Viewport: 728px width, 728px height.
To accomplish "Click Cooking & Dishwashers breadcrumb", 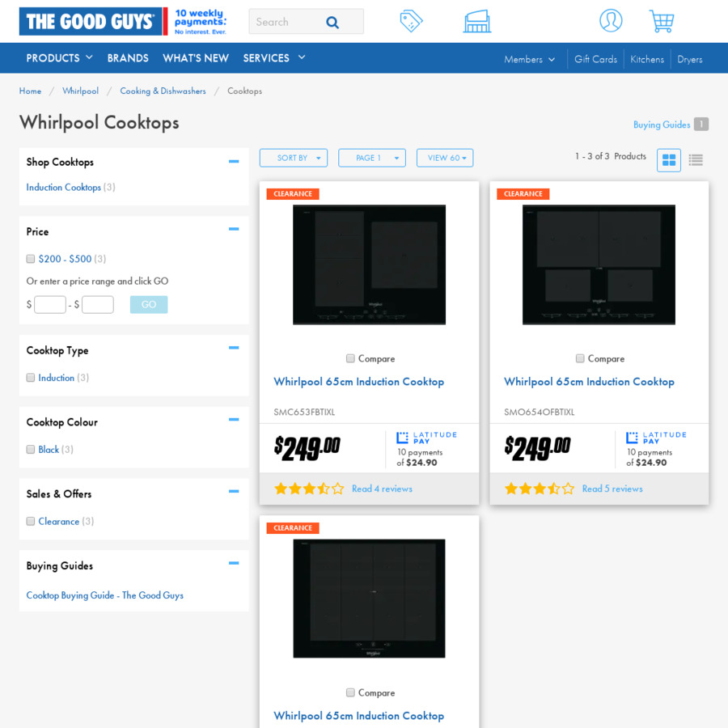I will pos(163,91).
